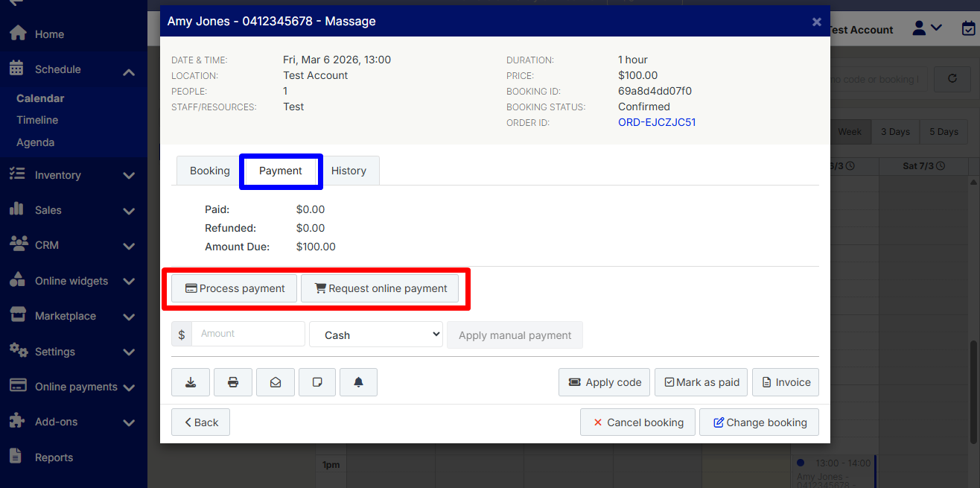Click the Process payment button

tap(235, 288)
